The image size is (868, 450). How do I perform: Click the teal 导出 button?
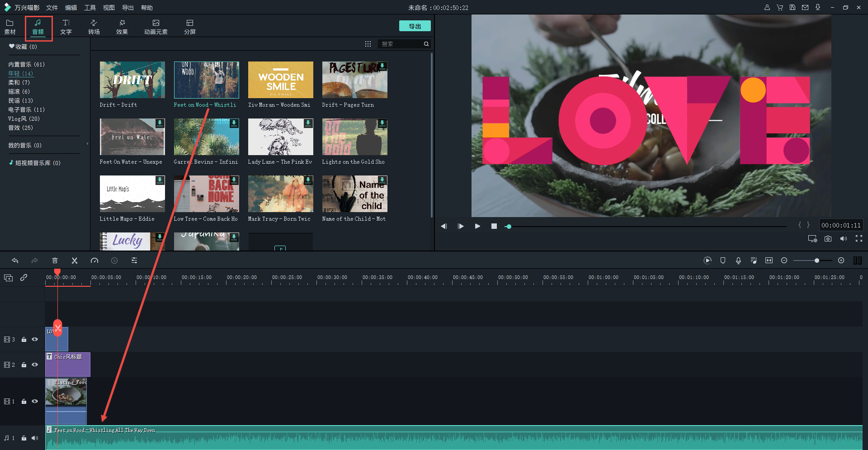coord(415,26)
